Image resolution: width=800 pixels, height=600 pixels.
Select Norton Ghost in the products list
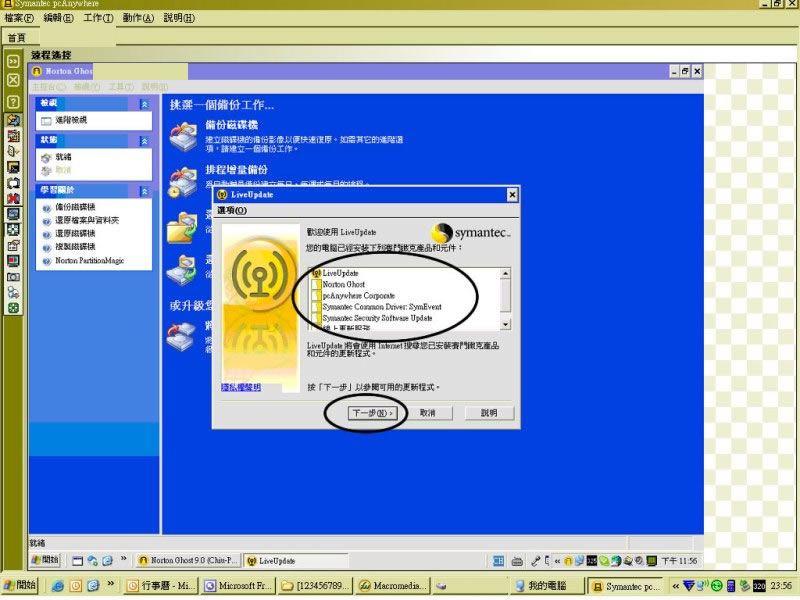343,285
